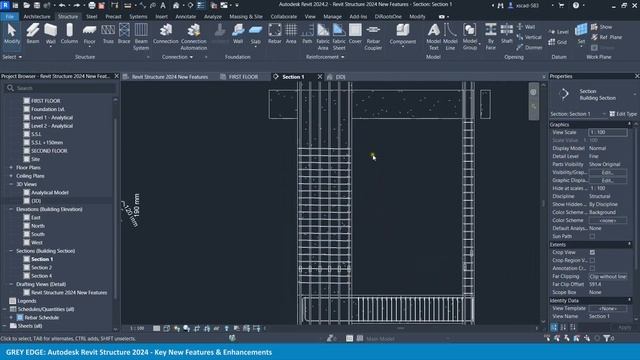Select the Model Text tool

(433, 36)
